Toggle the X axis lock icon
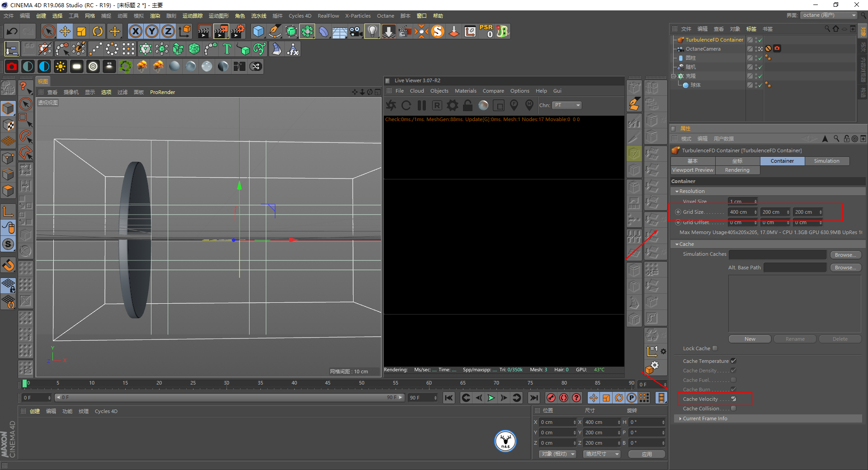Image resolution: width=868 pixels, height=470 pixels. coord(135,31)
